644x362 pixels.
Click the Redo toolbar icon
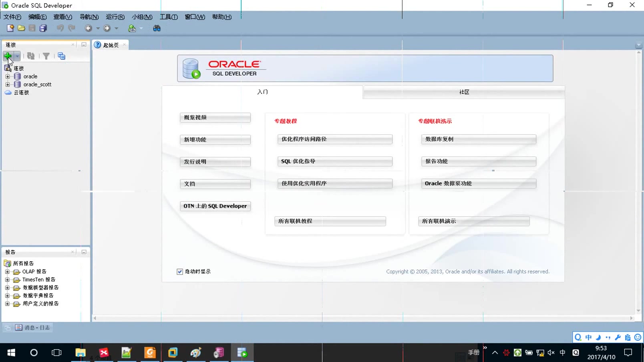tap(71, 28)
